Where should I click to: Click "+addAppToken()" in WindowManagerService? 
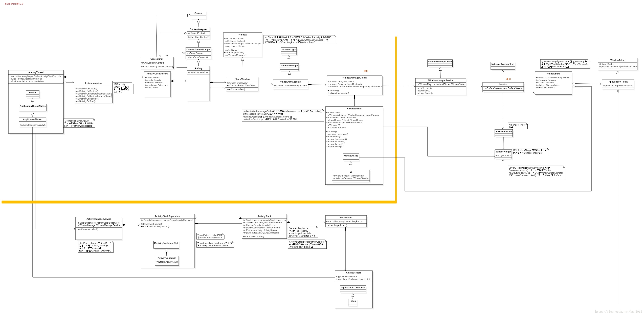point(424,93)
